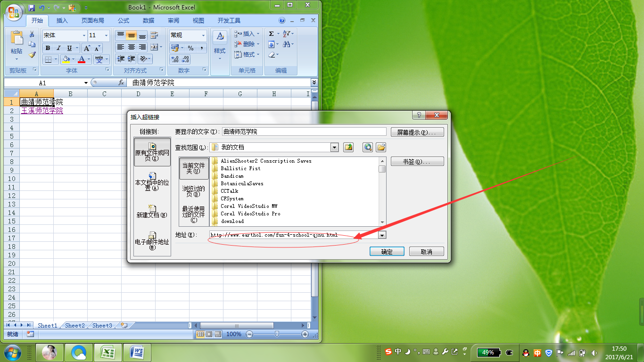Click the yellow fill color bucket
The width and height of the screenshot is (644, 362).
pos(66,59)
